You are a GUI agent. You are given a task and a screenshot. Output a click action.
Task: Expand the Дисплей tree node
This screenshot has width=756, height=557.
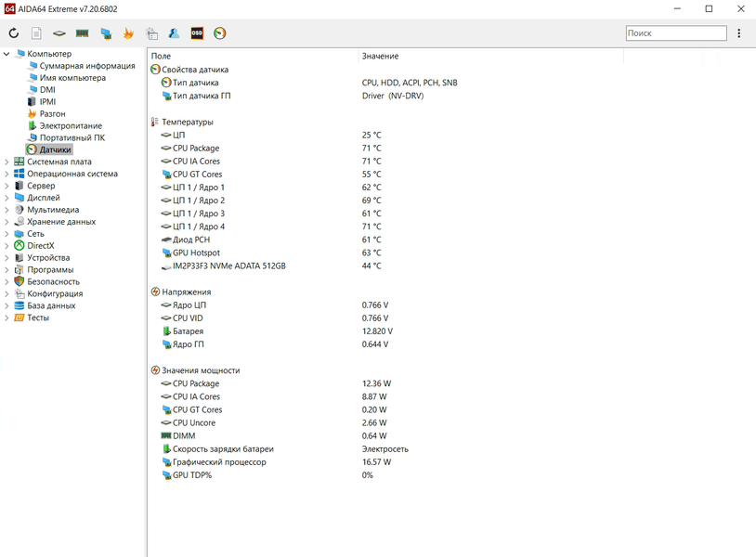coord(7,198)
